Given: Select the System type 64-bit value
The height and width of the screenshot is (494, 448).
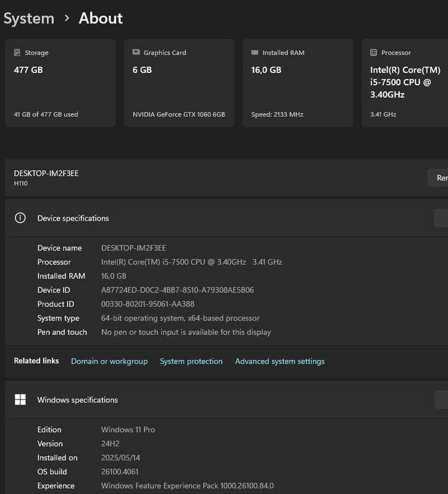Looking at the screenshot, I should pos(180,318).
